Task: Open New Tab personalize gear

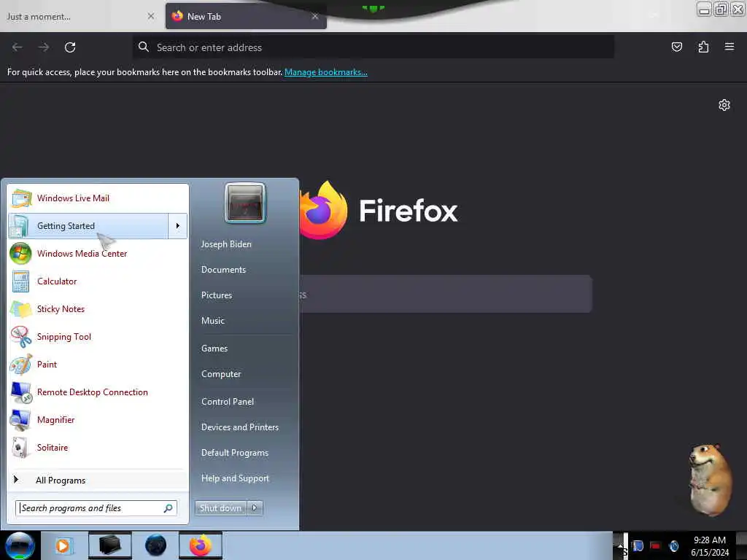Action: coord(724,105)
